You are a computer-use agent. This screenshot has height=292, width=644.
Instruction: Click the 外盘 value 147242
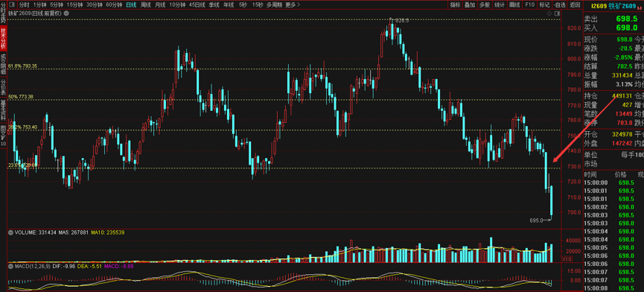pos(622,143)
